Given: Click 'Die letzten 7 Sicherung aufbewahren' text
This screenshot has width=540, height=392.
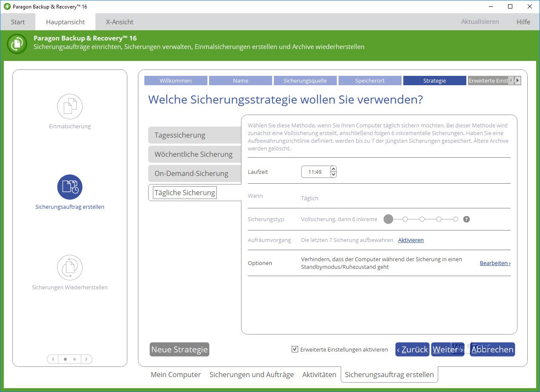Looking at the screenshot, I should tap(347, 240).
